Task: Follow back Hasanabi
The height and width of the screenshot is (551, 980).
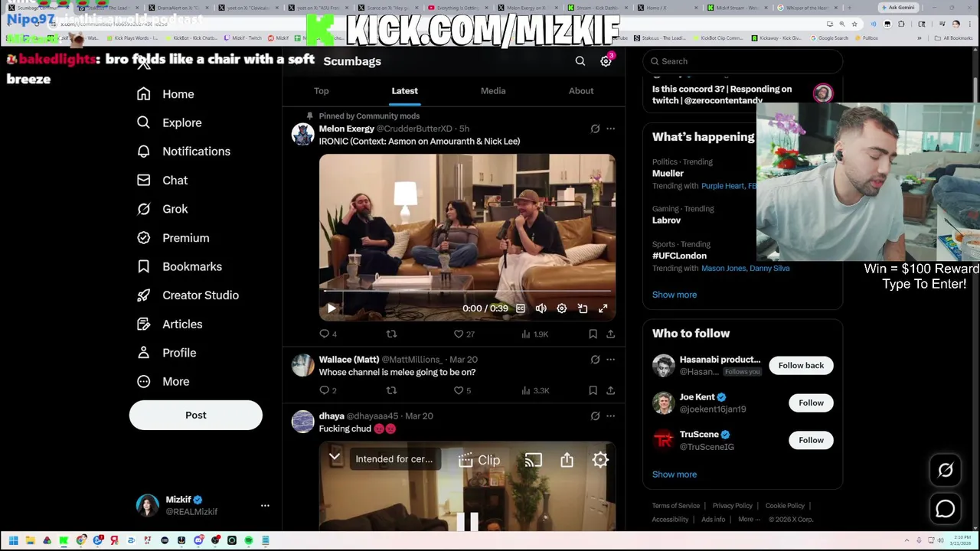Action: tap(801, 365)
